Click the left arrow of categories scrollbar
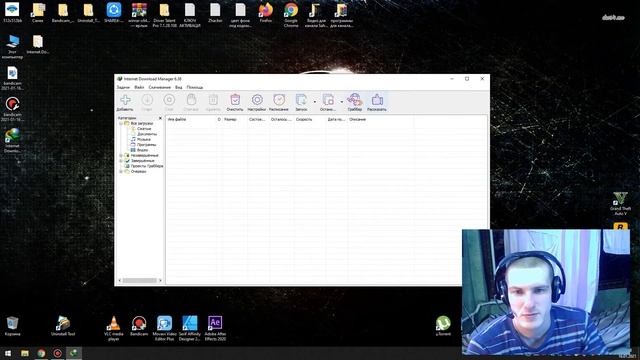Screen dimensions: 640x360 tap(120, 280)
